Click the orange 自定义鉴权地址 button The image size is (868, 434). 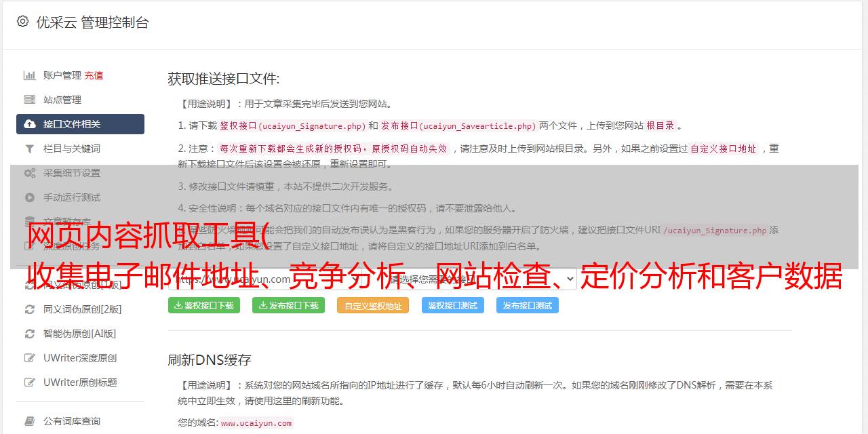[x=373, y=306]
